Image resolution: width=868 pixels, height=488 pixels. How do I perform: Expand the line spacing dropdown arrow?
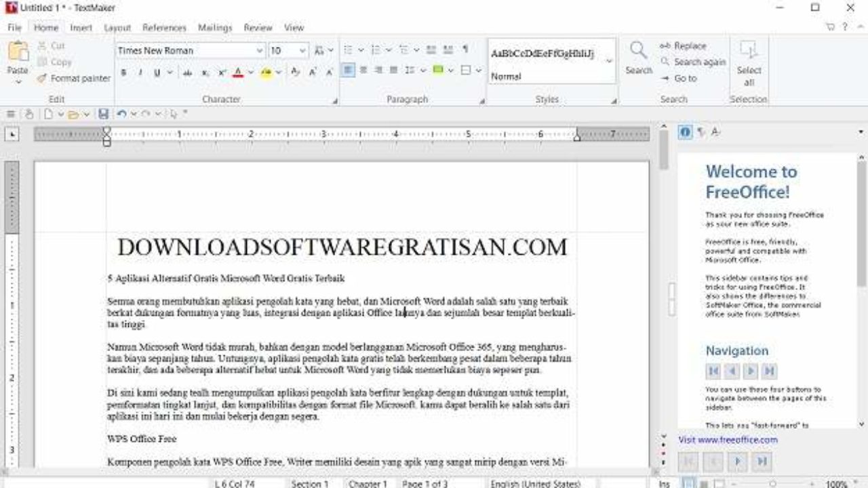(423, 70)
